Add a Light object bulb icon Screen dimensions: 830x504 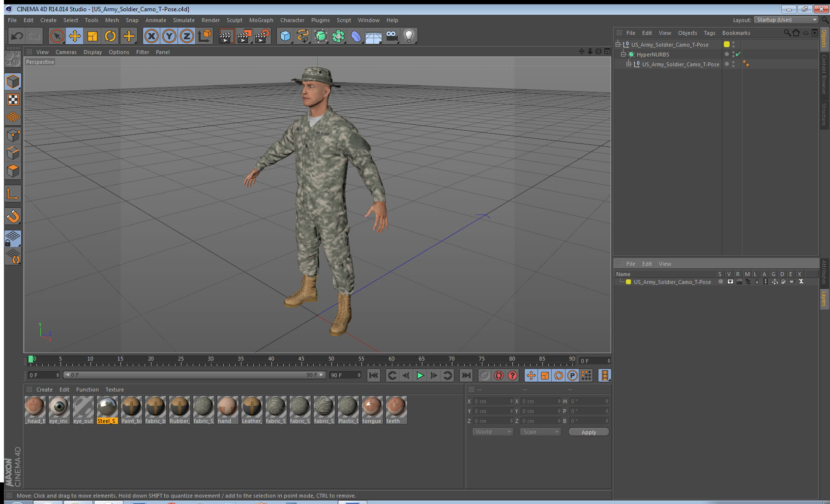click(409, 36)
